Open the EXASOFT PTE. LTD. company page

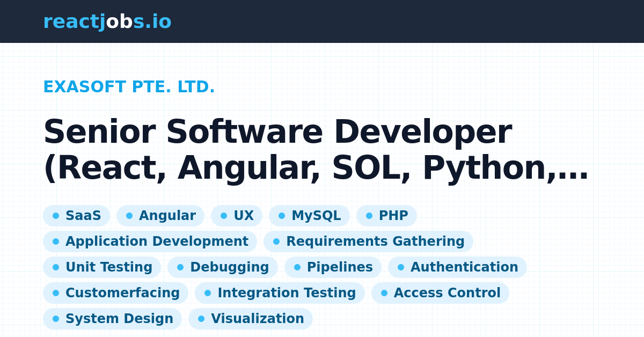pos(129,86)
